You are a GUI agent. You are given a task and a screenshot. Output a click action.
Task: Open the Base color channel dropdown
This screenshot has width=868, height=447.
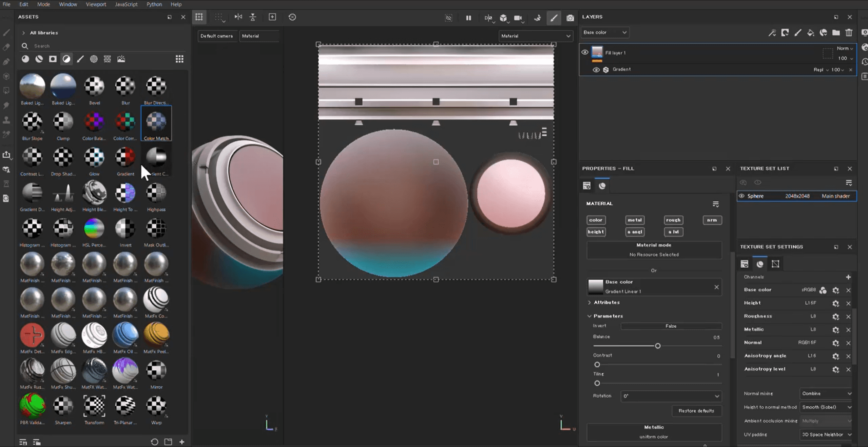(605, 33)
